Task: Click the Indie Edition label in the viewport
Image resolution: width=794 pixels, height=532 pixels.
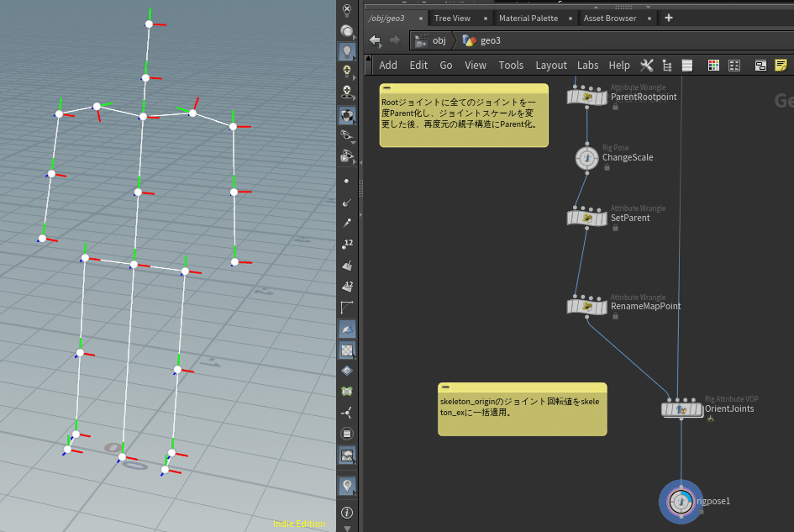Action: (x=298, y=523)
